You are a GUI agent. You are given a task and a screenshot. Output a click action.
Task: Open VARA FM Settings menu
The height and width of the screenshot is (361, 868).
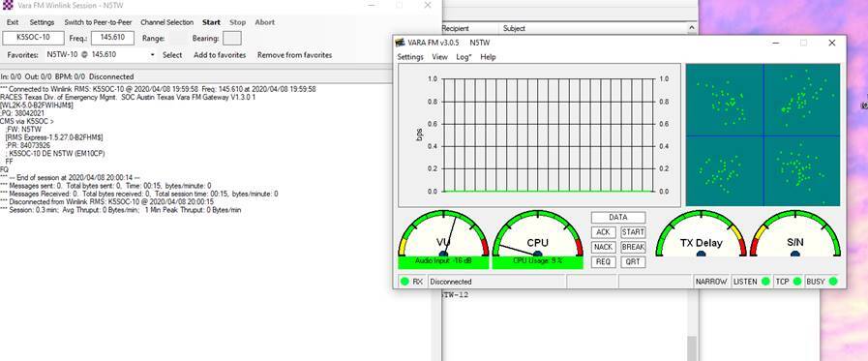coord(410,57)
